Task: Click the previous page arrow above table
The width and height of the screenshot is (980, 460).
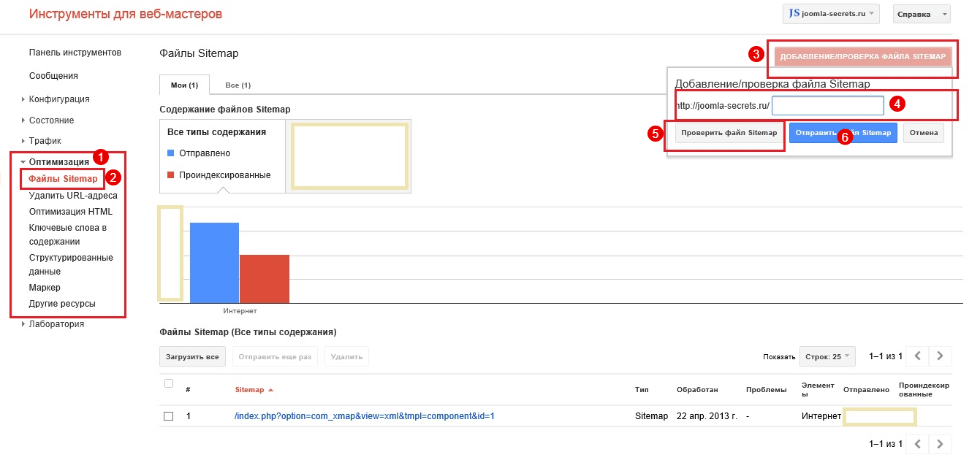Action: coord(918,356)
